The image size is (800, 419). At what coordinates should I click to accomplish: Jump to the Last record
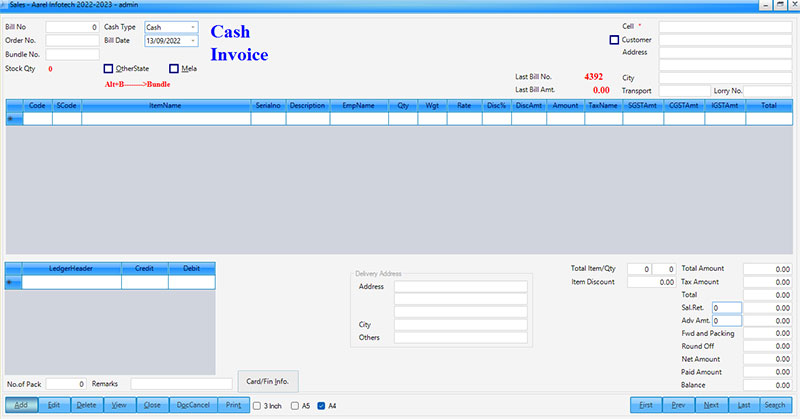tap(743, 405)
